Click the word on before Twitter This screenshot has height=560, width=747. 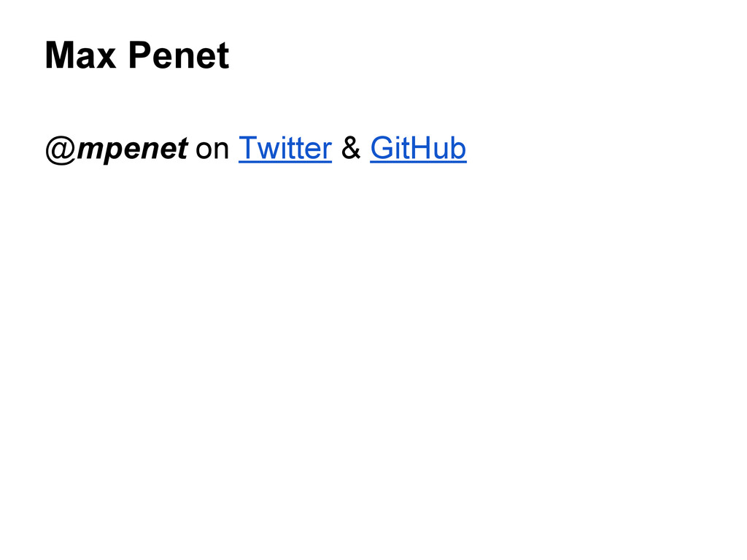point(212,149)
